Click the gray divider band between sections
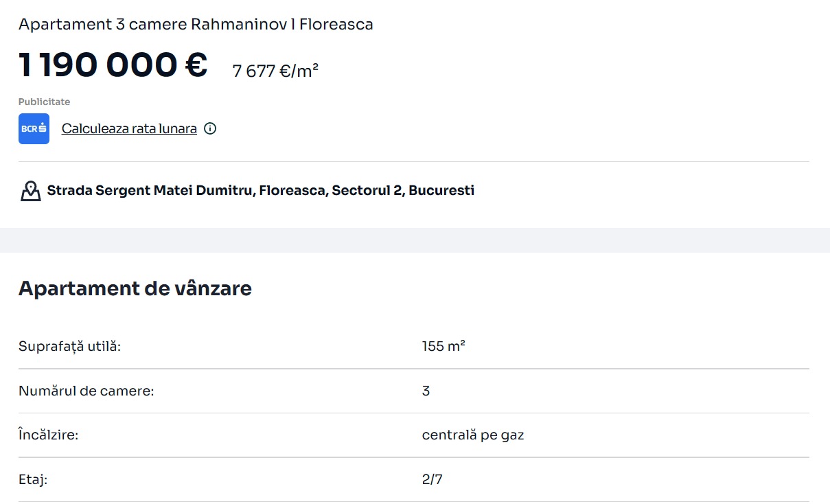This screenshot has height=504, width=830. coord(415,240)
